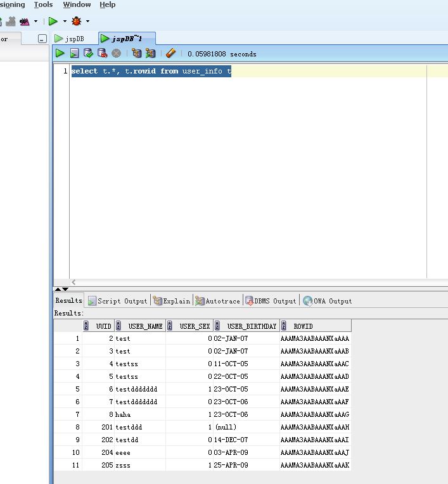Screen dimensions: 448x484
Task: Clear the worksheet with the eraser icon
Action: point(170,53)
